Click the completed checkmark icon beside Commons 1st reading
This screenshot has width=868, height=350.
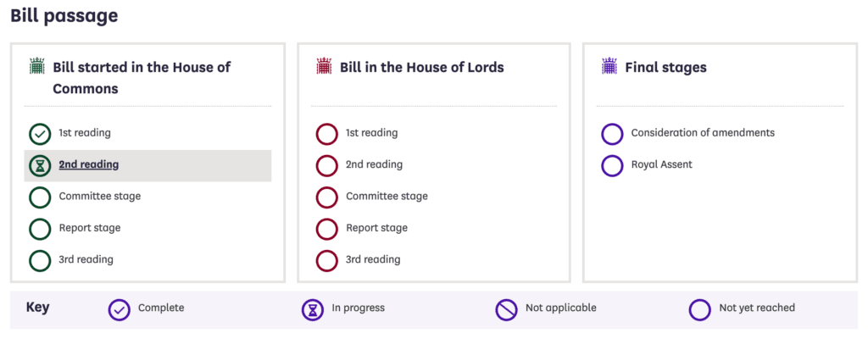39,133
